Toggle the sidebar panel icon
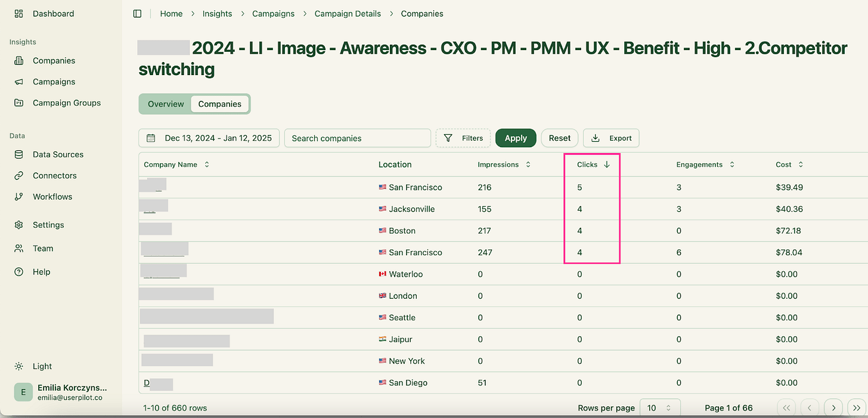Image resolution: width=868 pixels, height=418 pixels. pos(138,14)
